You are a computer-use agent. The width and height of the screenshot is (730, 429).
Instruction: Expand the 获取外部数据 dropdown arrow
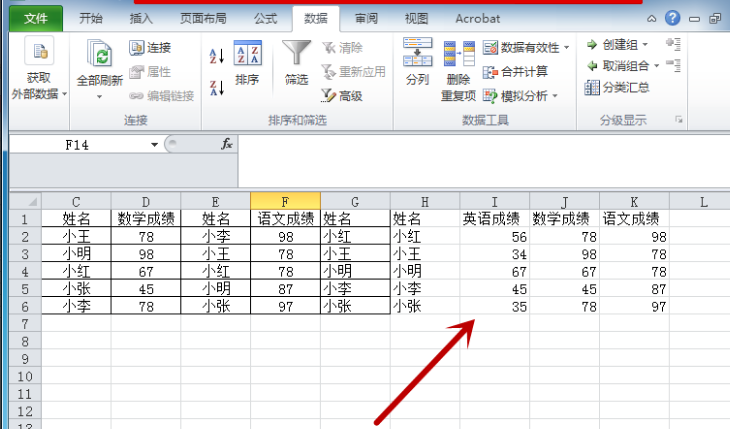click(x=65, y=94)
